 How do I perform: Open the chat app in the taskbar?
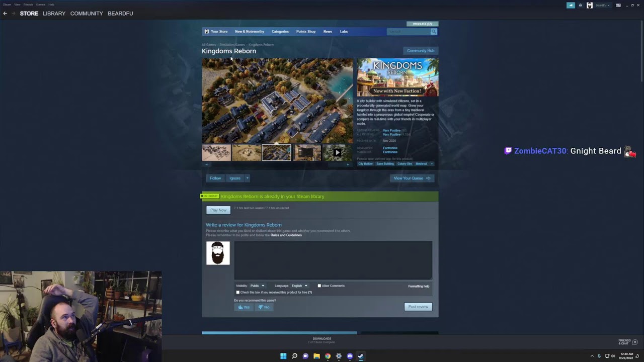305,356
